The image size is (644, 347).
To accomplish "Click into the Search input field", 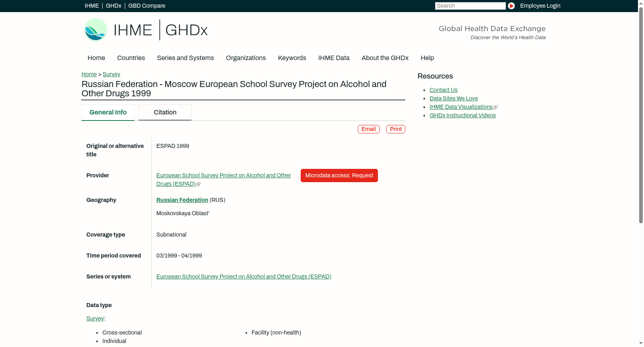I will 470,6.
